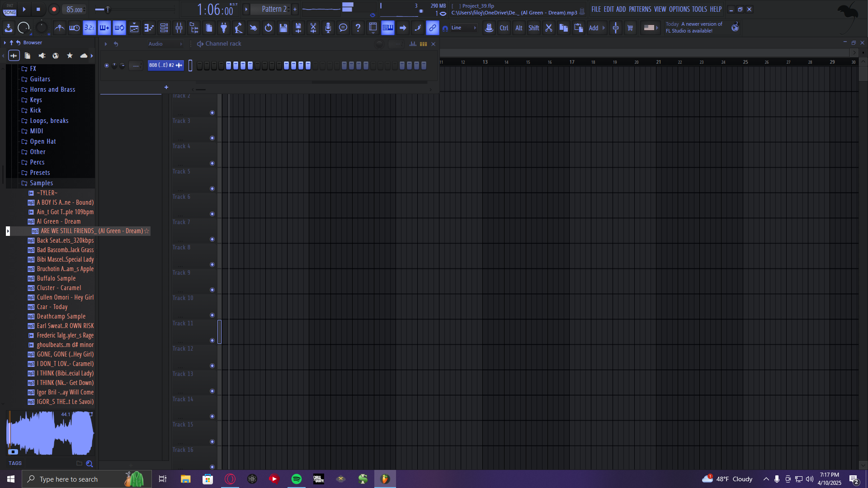Expand the Loops, breaks folder
868x488 pixels.
pyautogui.click(x=49, y=121)
